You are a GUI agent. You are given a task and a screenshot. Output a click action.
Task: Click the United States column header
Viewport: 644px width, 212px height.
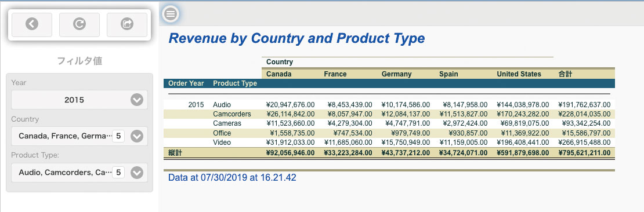click(519, 74)
